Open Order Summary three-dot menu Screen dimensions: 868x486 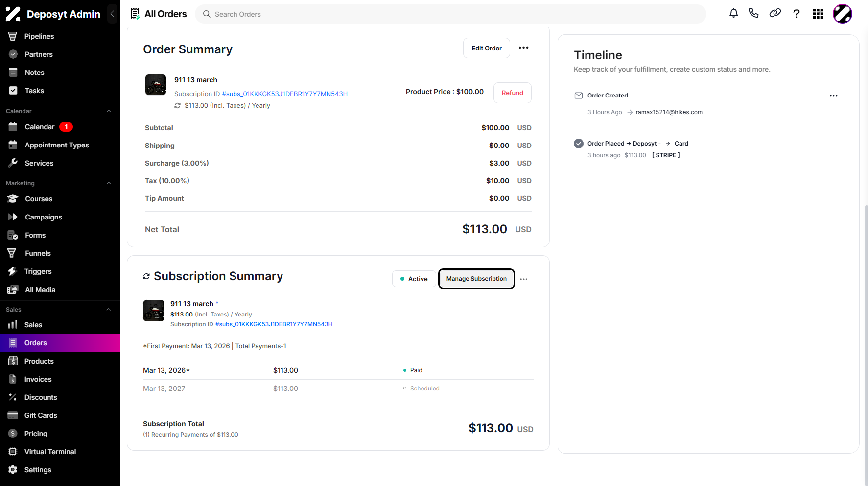tap(523, 48)
